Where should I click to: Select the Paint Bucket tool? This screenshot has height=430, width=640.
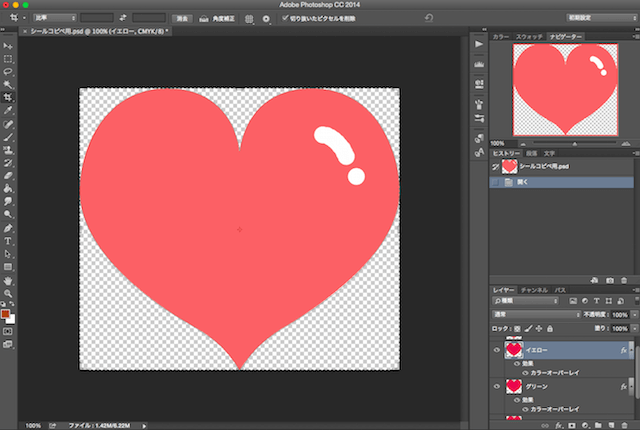[x=8, y=188]
